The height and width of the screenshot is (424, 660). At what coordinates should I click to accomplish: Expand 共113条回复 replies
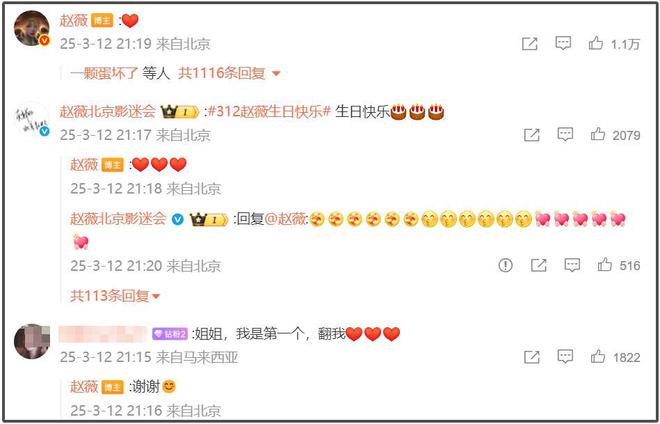(x=115, y=296)
